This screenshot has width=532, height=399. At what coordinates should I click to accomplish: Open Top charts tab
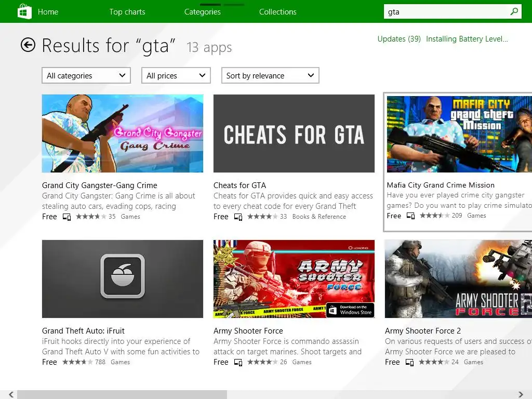click(127, 12)
